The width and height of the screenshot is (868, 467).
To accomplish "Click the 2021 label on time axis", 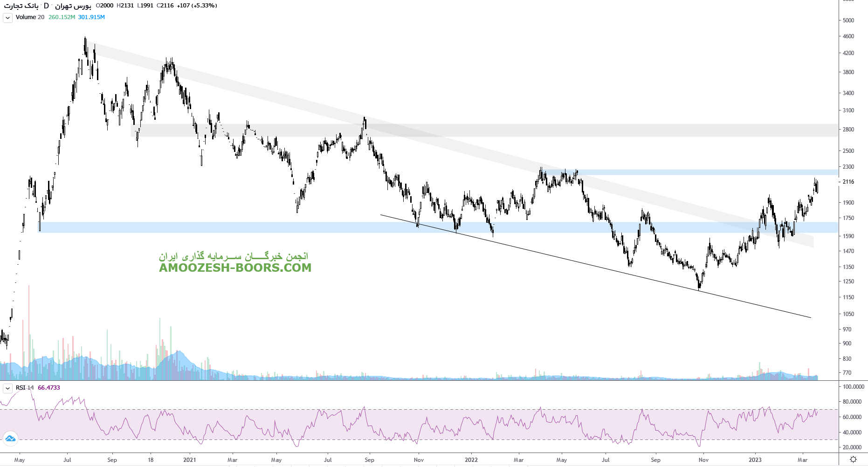I will [x=190, y=460].
